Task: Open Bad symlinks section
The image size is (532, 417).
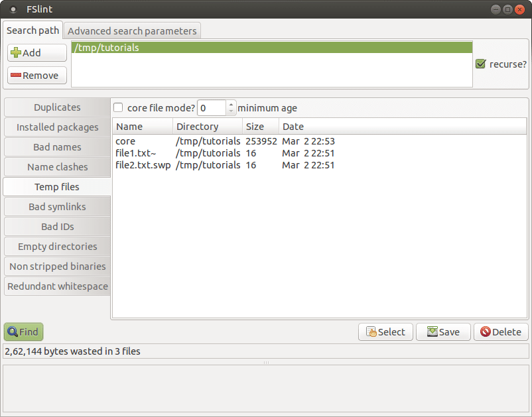Action: 57,207
